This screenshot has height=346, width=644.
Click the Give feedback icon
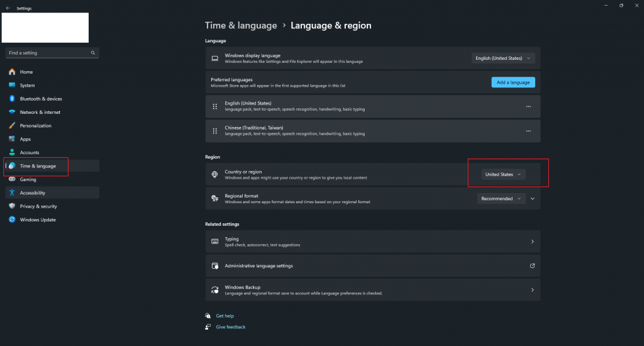[x=208, y=327]
